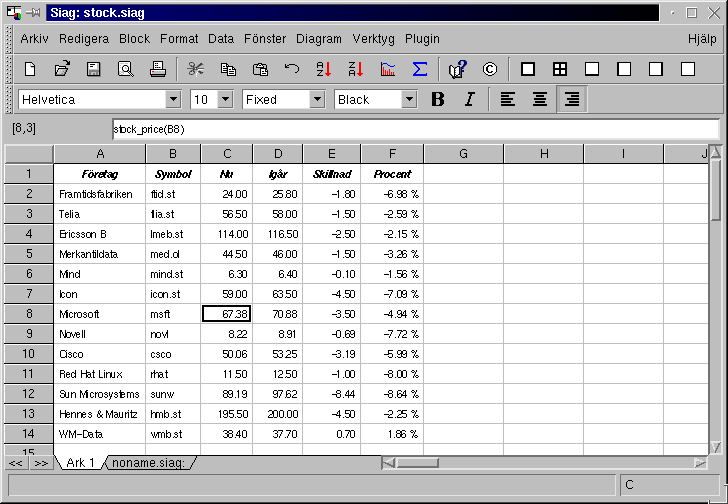
Task: Click the msft symbol cell
Action: pos(173,314)
